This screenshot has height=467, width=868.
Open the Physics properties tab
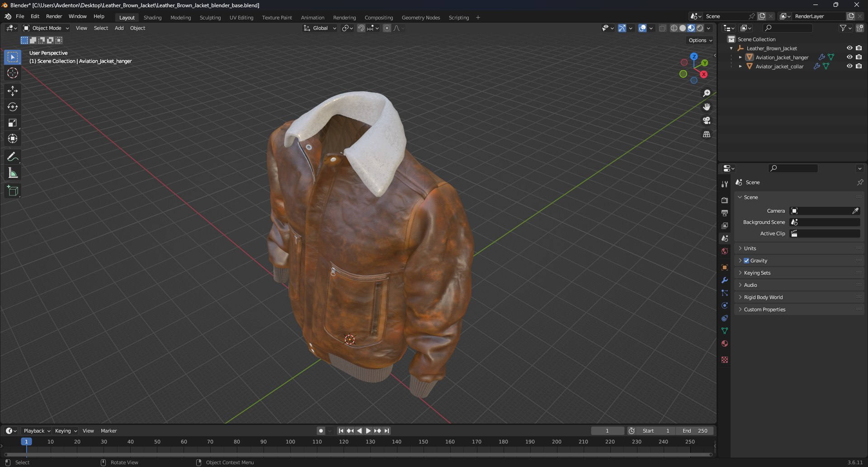point(725,305)
